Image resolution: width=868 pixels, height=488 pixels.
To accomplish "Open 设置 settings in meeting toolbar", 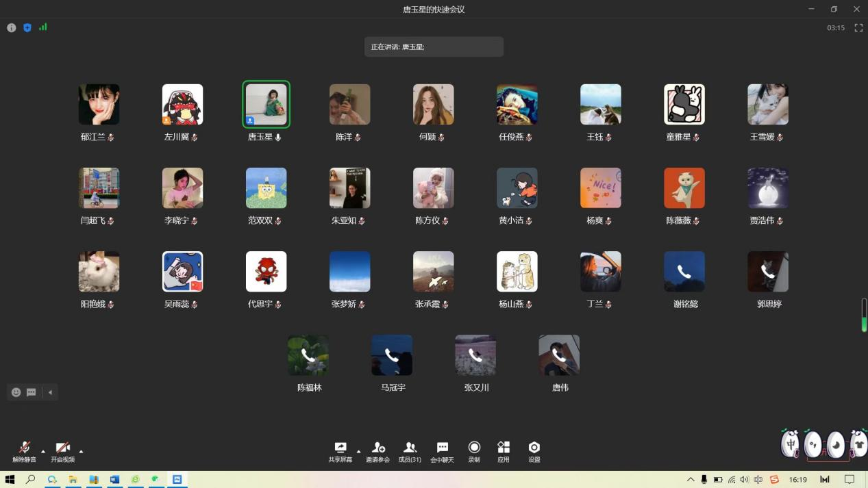I will [534, 451].
